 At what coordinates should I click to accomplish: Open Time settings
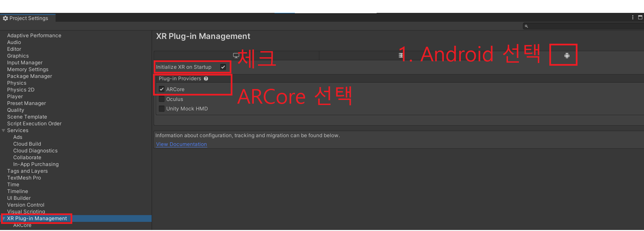13,185
